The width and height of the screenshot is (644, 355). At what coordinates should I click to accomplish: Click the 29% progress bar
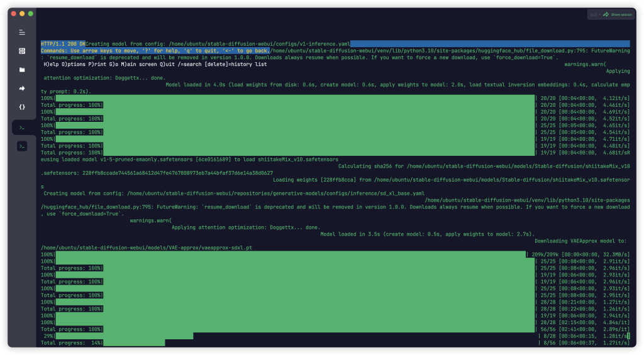click(126, 336)
